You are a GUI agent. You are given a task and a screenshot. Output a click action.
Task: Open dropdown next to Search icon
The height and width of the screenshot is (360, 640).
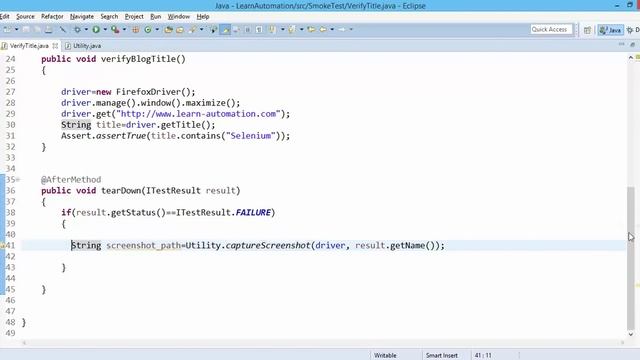[x=201, y=29]
